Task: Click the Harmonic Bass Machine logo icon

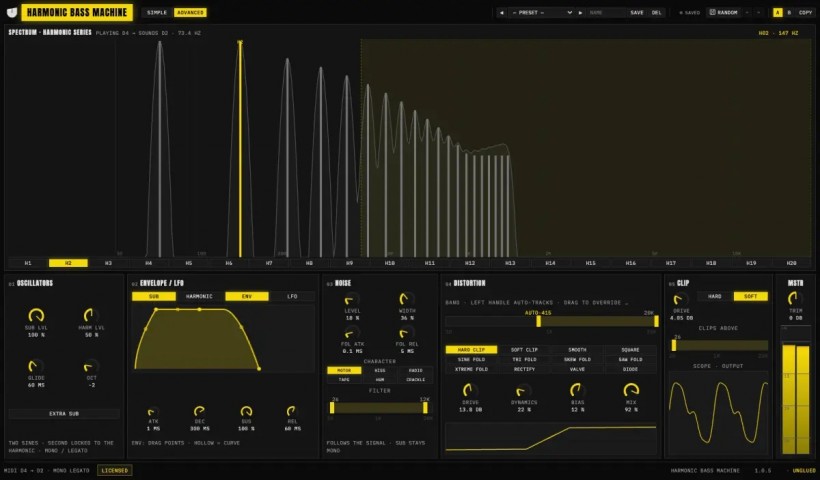Action: coord(12,12)
